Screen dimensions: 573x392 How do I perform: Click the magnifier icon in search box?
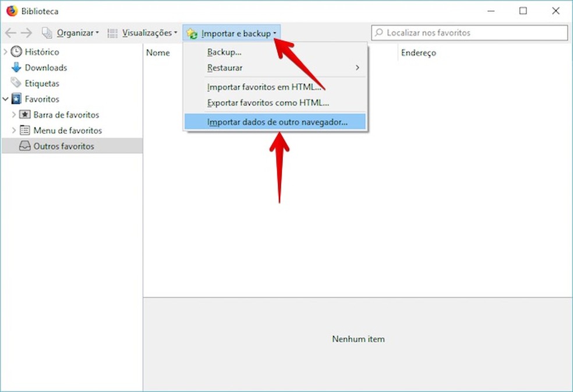point(379,33)
